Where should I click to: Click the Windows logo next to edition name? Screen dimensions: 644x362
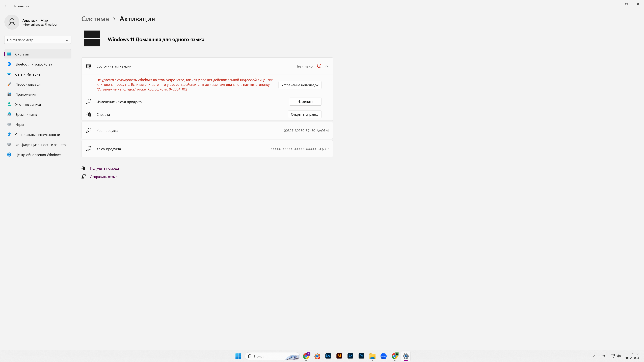[x=92, y=39]
